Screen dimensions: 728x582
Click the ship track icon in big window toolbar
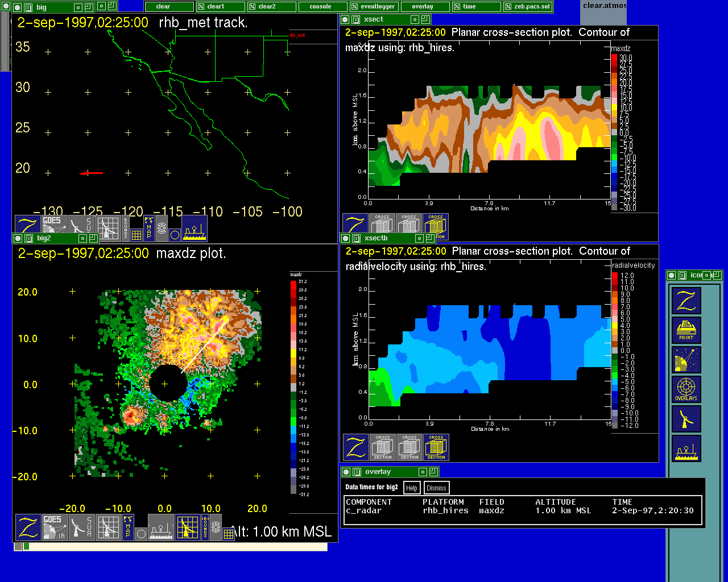tap(195, 228)
